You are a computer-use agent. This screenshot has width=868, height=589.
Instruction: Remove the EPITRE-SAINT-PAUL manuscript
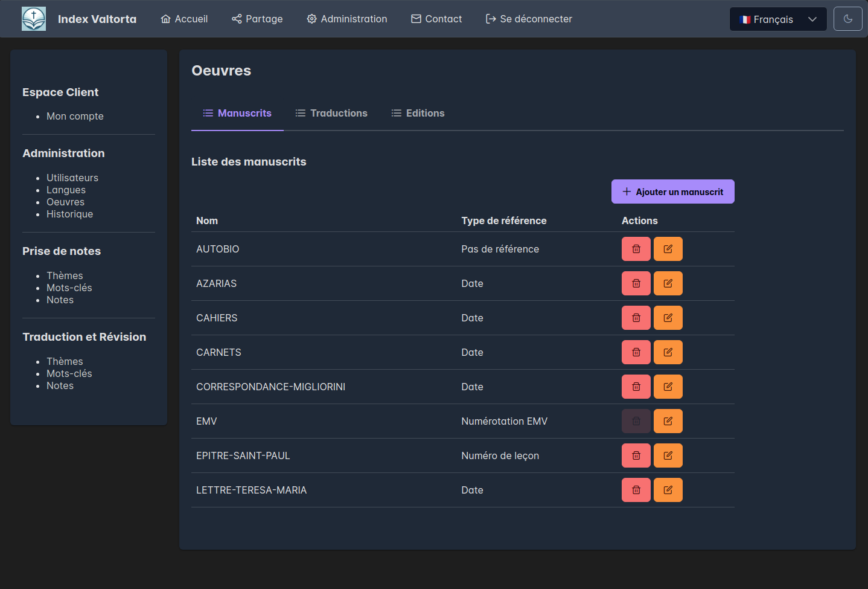[636, 455]
